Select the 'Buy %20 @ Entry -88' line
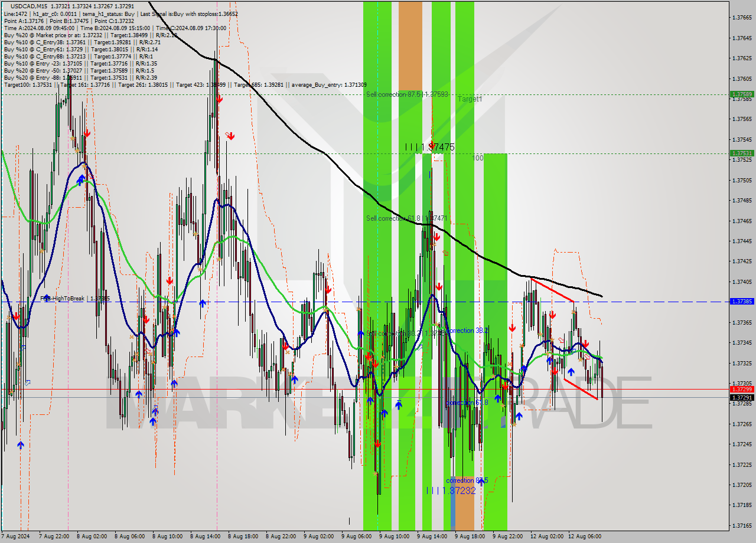756x543 pixels. [x=80, y=77]
